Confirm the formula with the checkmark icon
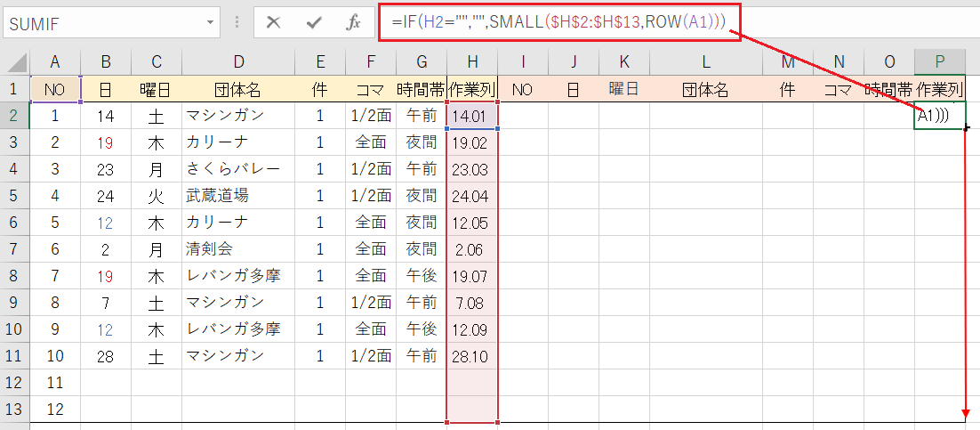980x430 pixels. (x=314, y=23)
